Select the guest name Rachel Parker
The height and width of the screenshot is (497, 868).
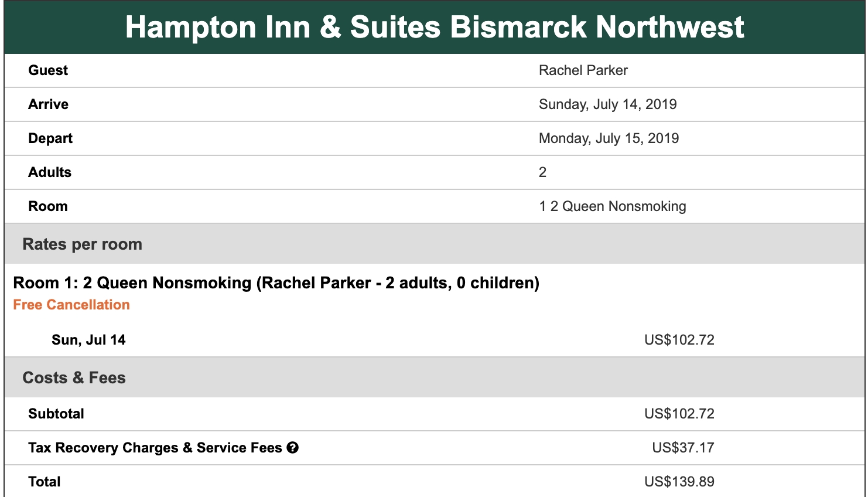(x=583, y=70)
